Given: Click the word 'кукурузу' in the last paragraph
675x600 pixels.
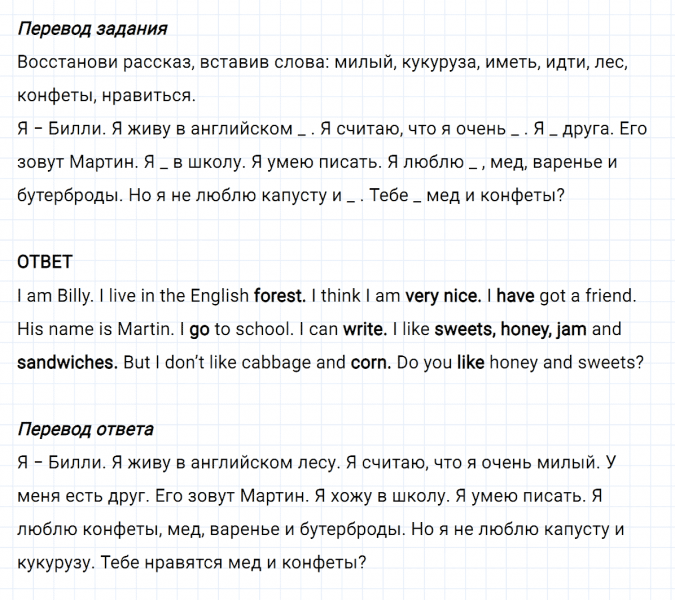Looking at the screenshot, I should click(x=56, y=563).
